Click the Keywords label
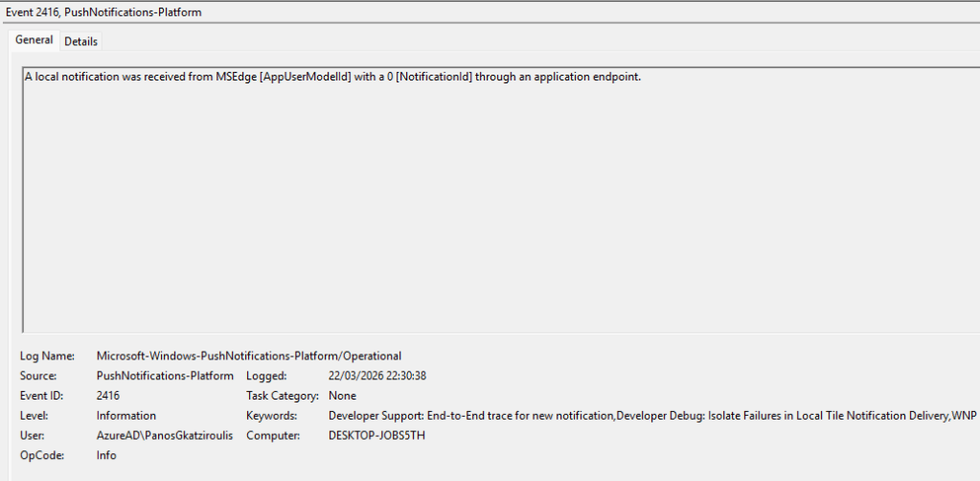The width and height of the screenshot is (980, 481). coord(272,416)
